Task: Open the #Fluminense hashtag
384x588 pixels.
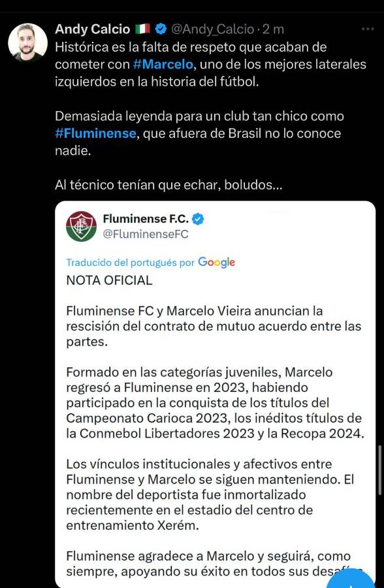Action: (x=93, y=133)
